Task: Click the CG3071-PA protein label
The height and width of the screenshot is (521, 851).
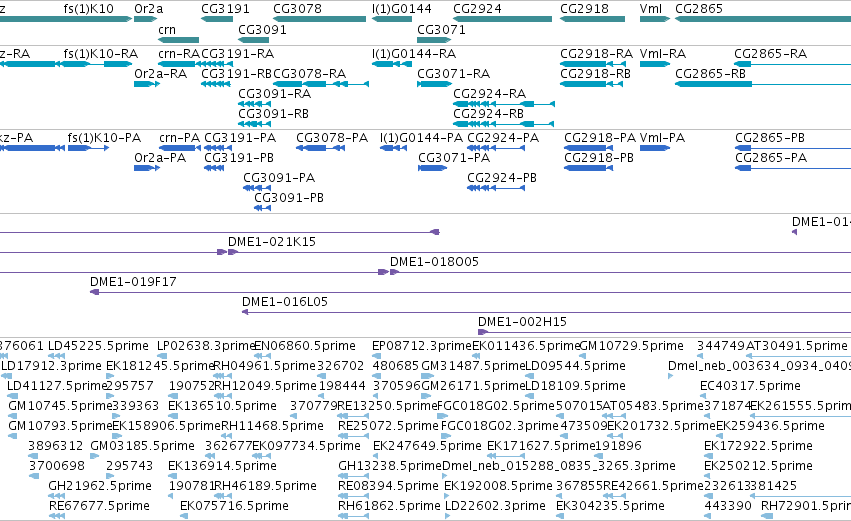Action: pos(454,158)
